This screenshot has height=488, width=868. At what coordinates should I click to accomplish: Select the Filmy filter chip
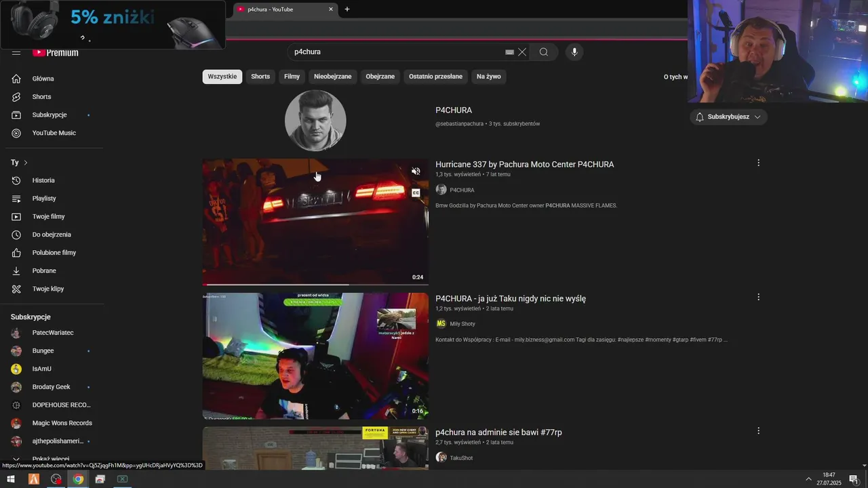point(292,77)
